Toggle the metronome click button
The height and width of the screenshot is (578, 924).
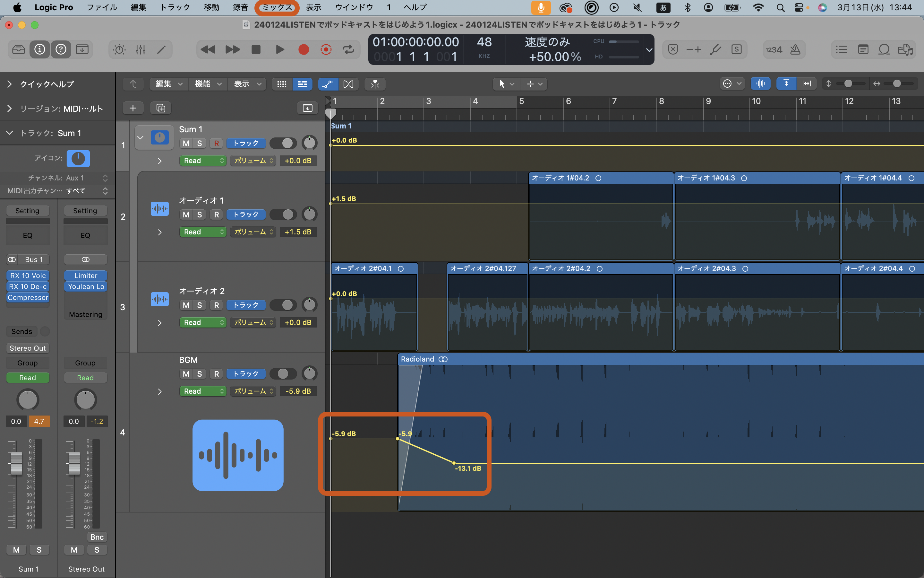tap(795, 50)
